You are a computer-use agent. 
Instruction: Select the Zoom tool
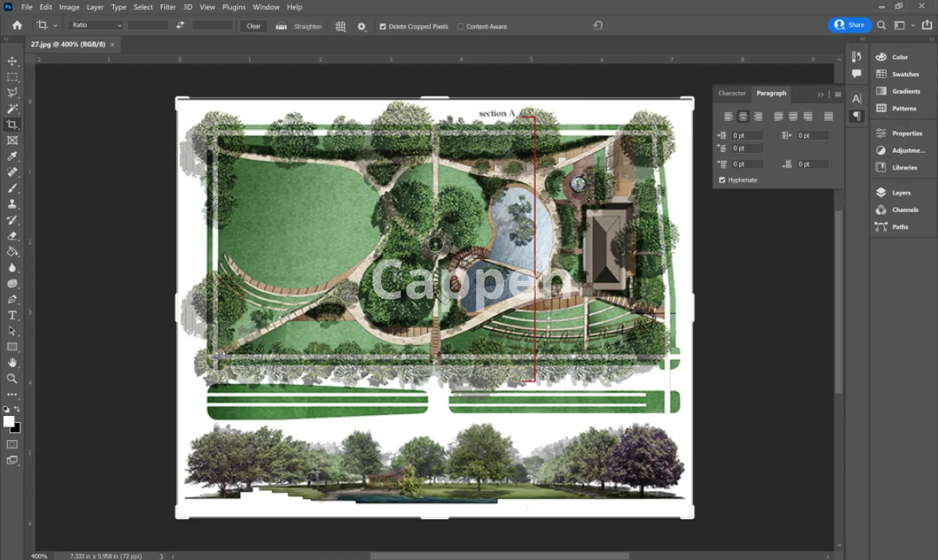click(x=12, y=378)
